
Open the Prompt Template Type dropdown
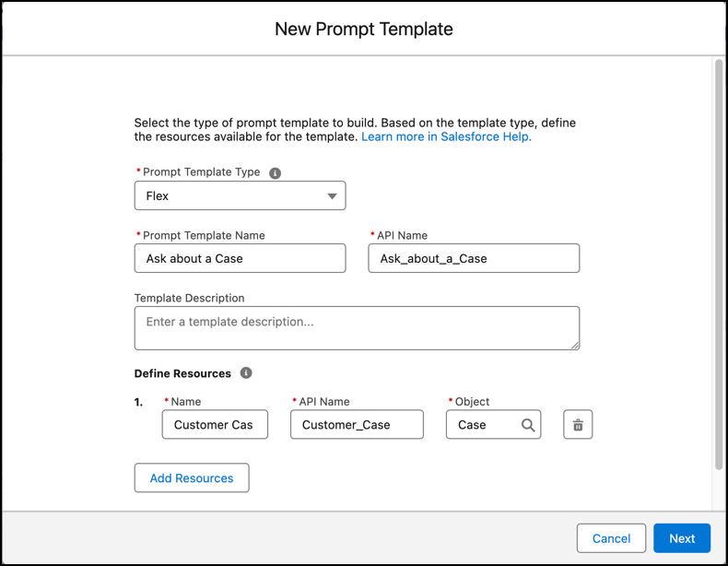tap(240, 195)
